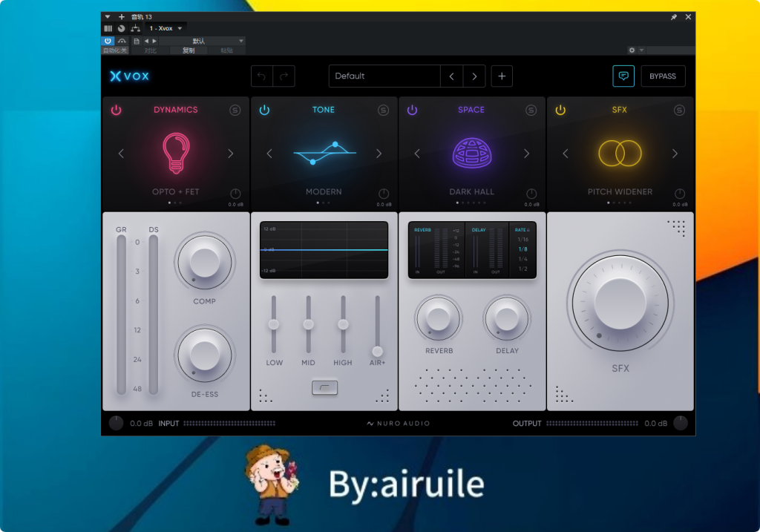Click the three-bars channel editor icon
This screenshot has height=532, width=760.
[108, 29]
